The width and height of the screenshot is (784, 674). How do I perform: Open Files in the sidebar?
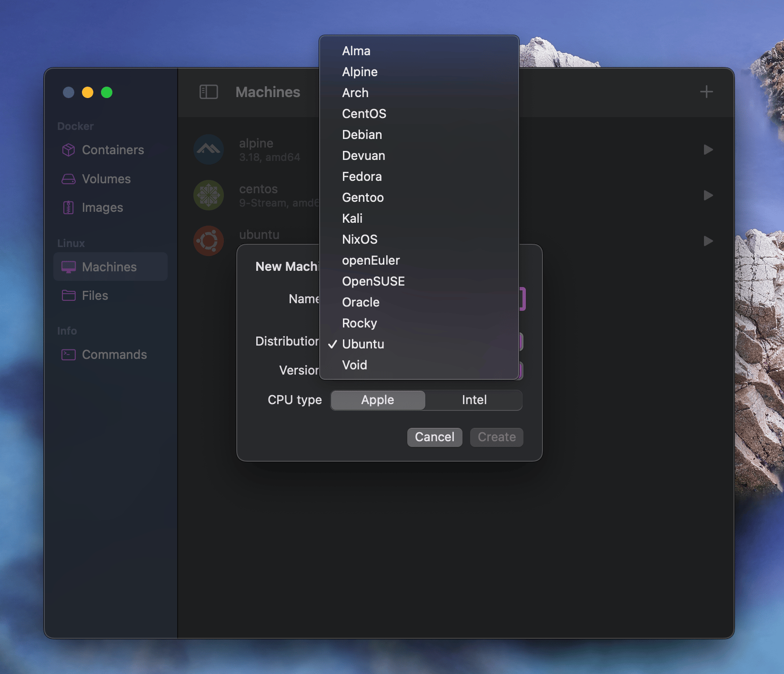pos(111,296)
